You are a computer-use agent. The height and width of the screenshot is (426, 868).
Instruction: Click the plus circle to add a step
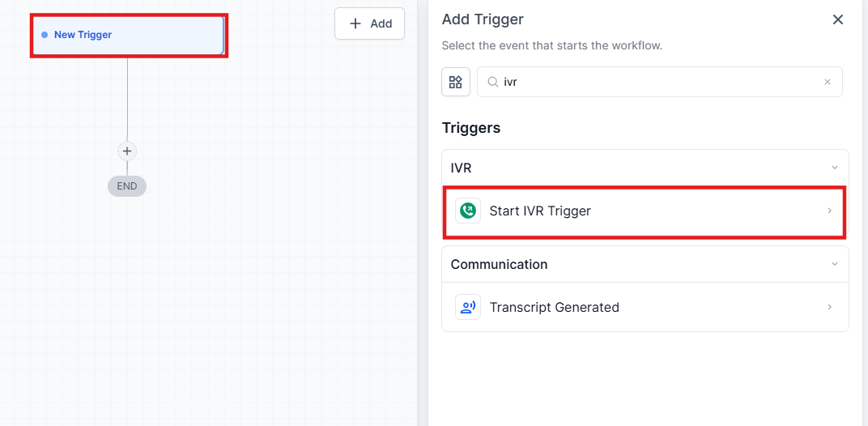click(x=127, y=151)
